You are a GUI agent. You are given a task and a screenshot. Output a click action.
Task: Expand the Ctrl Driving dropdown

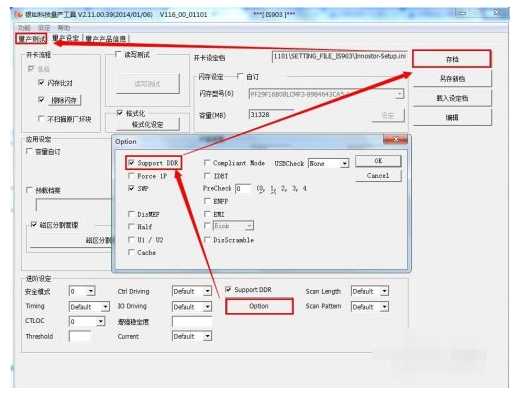click(x=192, y=291)
